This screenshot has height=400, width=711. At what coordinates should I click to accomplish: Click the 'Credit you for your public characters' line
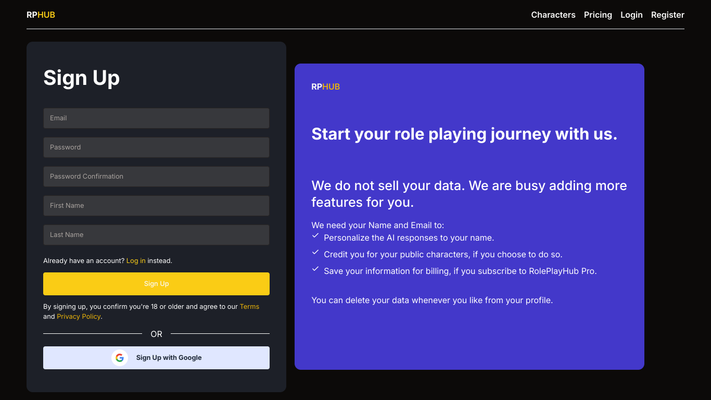coord(443,254)
